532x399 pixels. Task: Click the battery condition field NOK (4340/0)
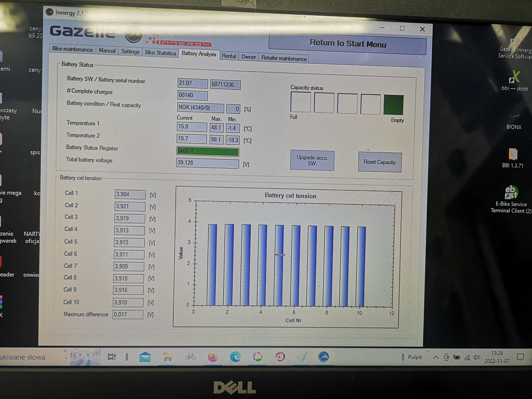tap(200, 108)
